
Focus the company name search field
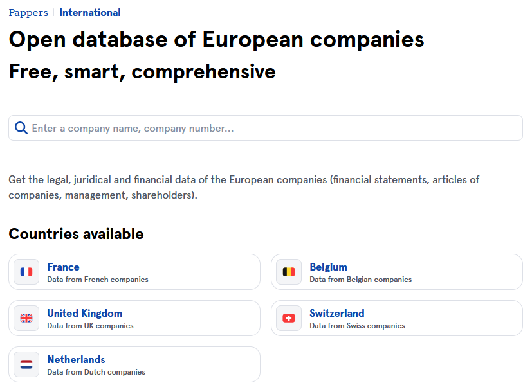266,128
